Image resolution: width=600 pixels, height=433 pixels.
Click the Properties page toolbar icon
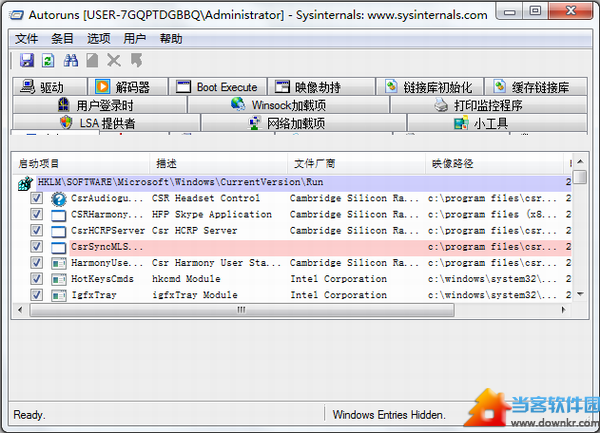tap(92, 60)
